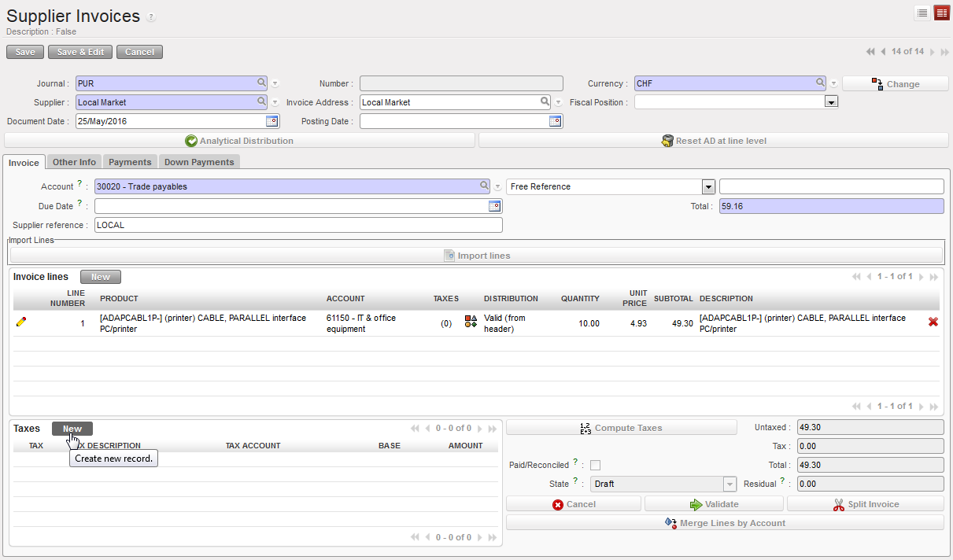Delete invoice line with red X icon
953x560 pixels.
[x=933, y=322]
